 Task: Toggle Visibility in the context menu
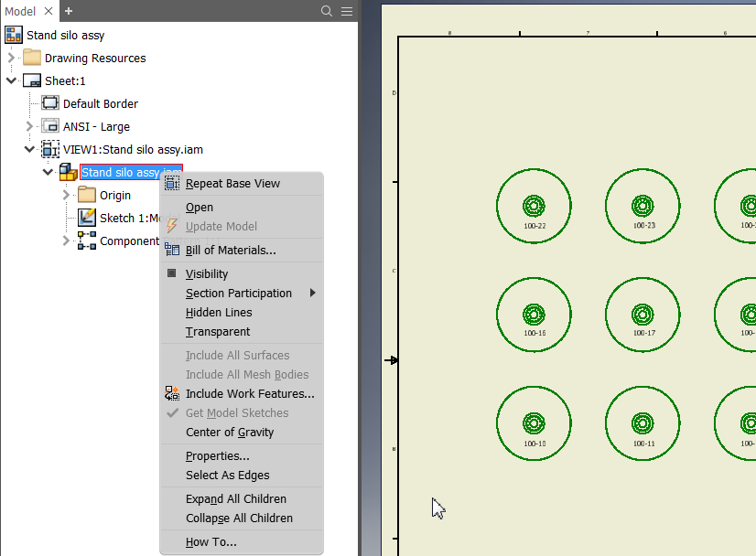click(206, 273)
